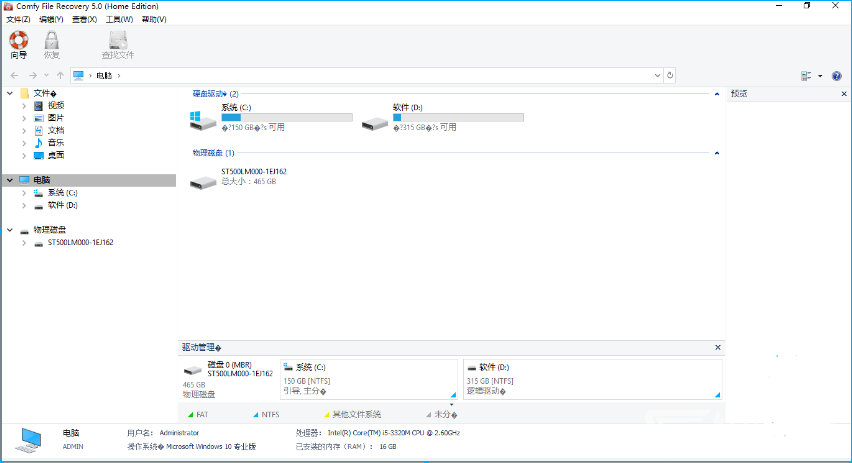Open the Find File toolbar icon
Image resolution: width=852 pixels, height=463 pixels.
pos(118,40)
